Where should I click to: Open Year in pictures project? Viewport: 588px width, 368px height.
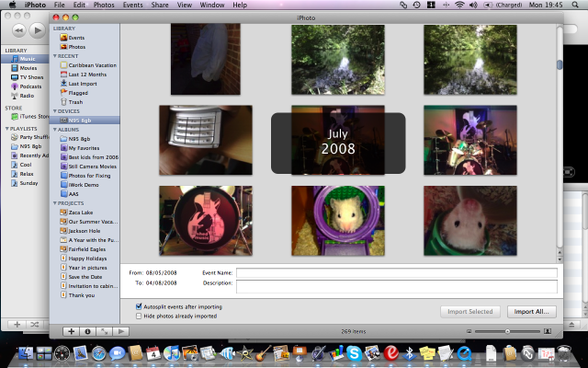(x=88, y=268)
